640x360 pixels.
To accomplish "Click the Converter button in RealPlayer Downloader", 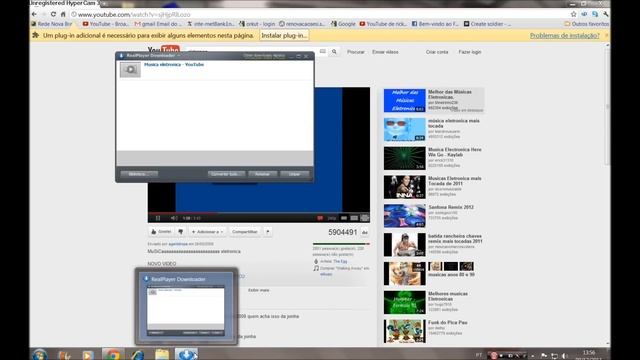I will coord(226,174).
